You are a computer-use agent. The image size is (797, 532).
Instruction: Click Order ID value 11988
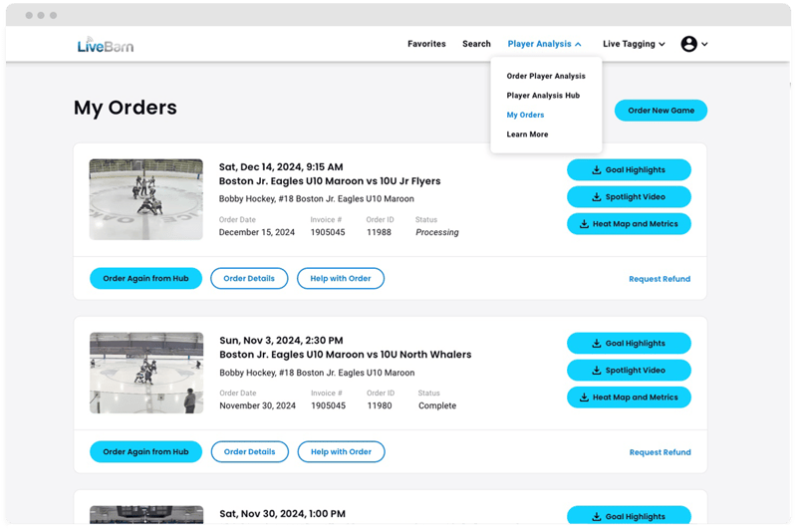tap(379, 232)
